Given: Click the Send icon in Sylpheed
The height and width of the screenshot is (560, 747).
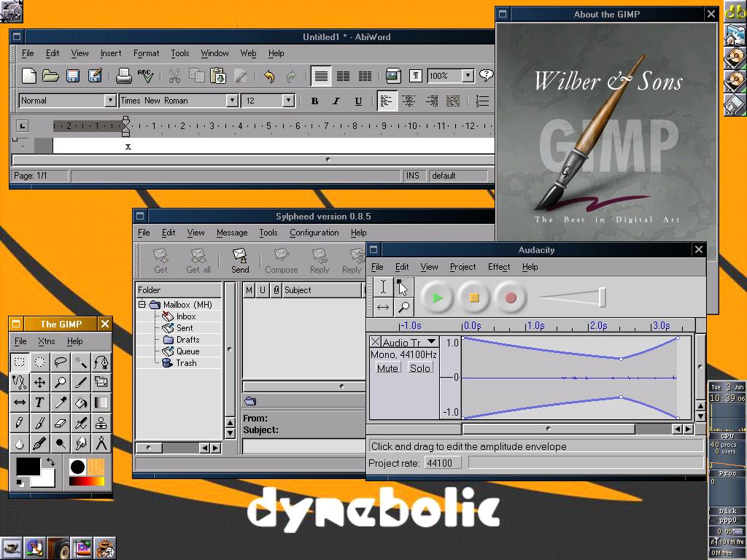Looking at the screenshot, I should (x=240, y=260).
